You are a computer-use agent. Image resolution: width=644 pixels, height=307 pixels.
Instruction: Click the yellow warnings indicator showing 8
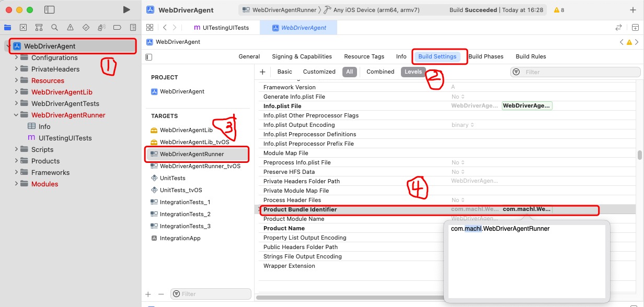tap(559, 10)
